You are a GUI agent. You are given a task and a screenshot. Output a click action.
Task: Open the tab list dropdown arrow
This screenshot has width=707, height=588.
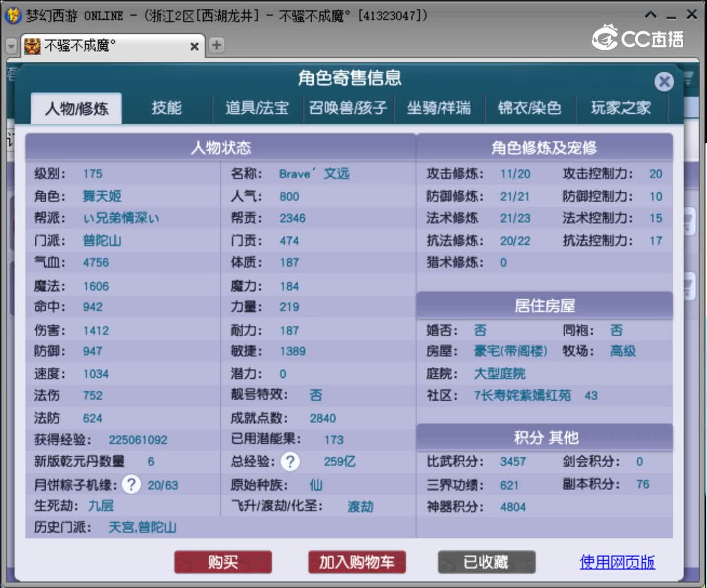pos(11,46)
